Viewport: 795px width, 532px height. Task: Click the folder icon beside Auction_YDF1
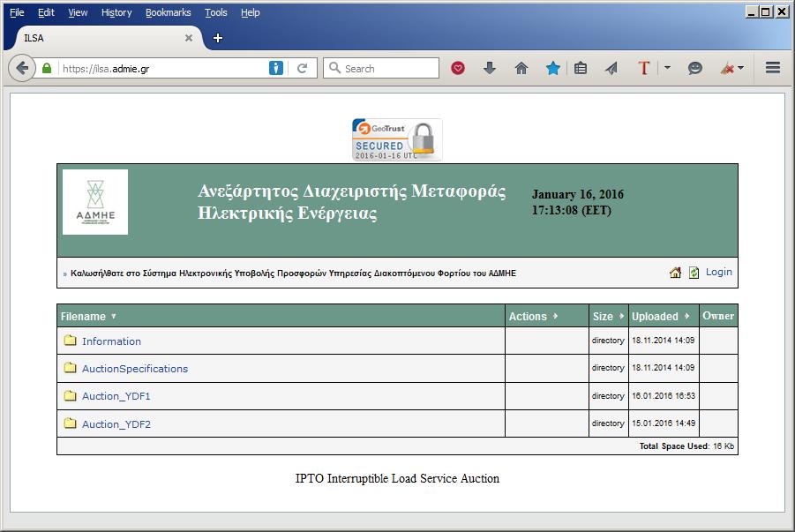point(70,395)
